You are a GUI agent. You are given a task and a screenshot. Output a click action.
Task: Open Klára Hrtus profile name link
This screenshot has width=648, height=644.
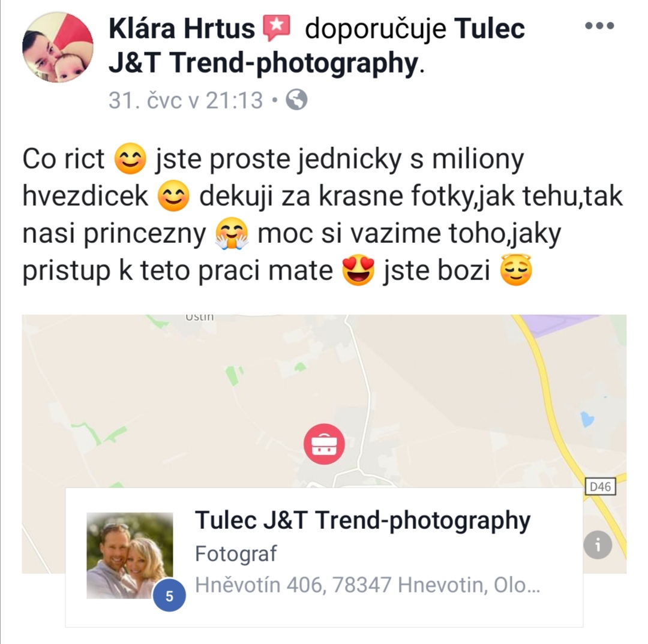[182, 29]
